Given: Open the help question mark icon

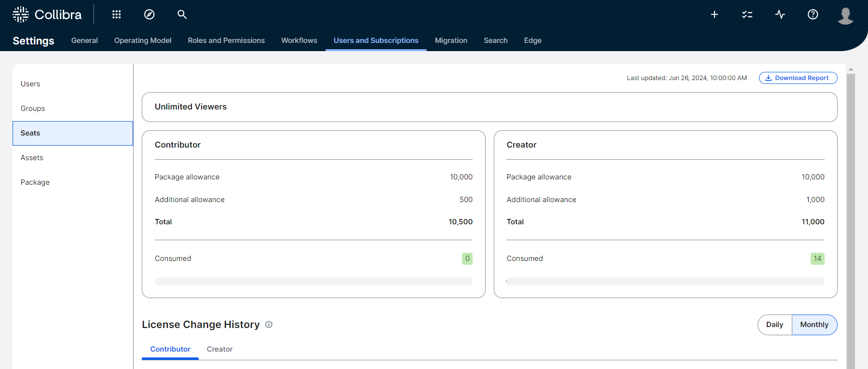Looking at the screenshot, I should coord(813,14).
